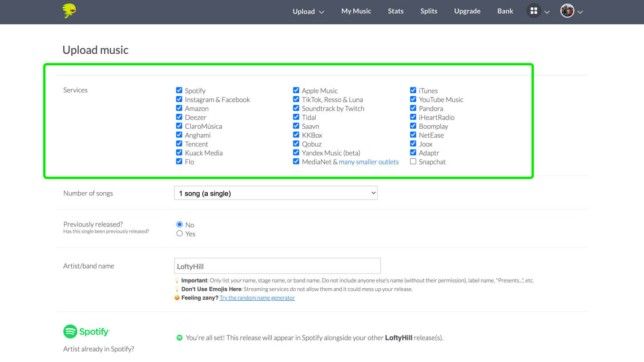Expand the chevron beside the profile avatar
Screen dimensions: 644x362
[580, 12]
